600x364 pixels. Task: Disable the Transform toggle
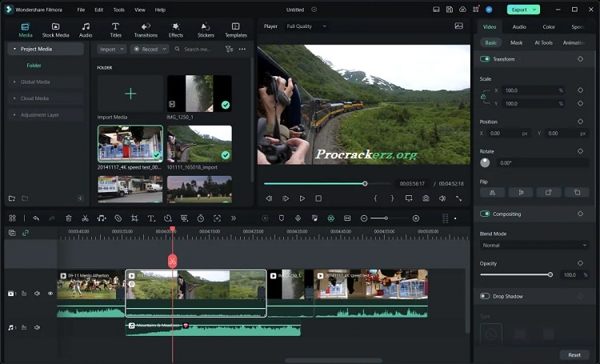pos(485,59)
